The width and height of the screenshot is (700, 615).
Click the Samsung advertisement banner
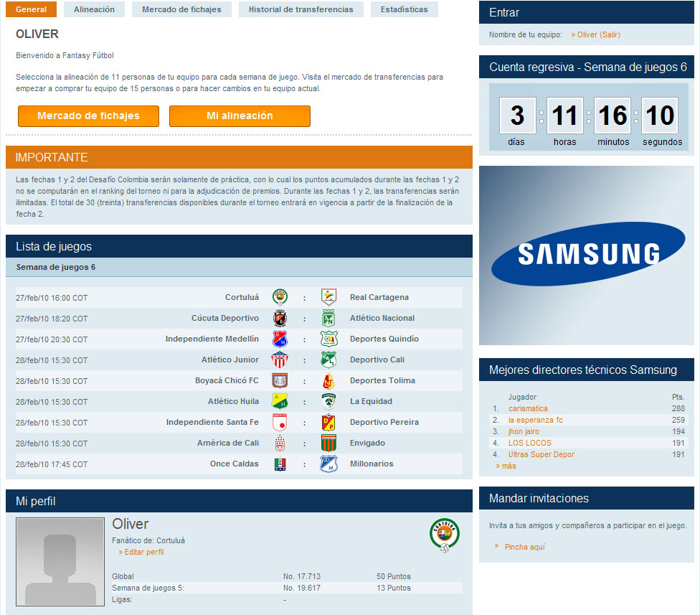click(x=586, y=255)
